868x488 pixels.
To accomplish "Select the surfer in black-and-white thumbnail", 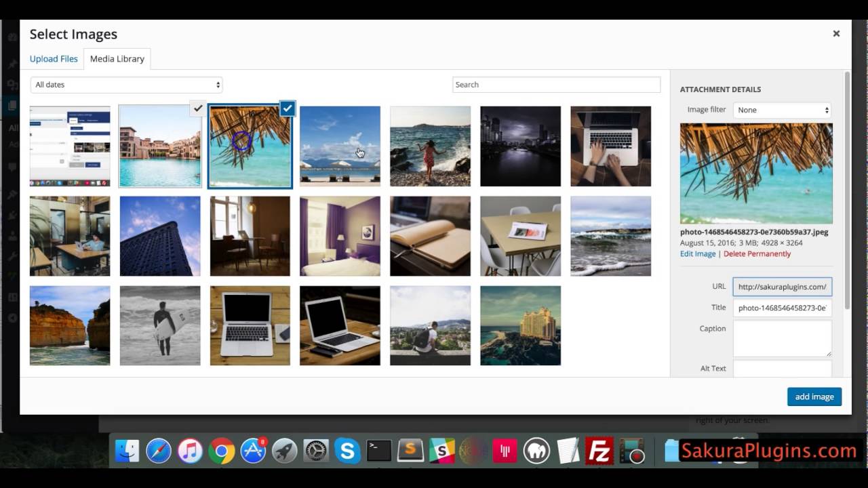I will click(x=160, y=325).
